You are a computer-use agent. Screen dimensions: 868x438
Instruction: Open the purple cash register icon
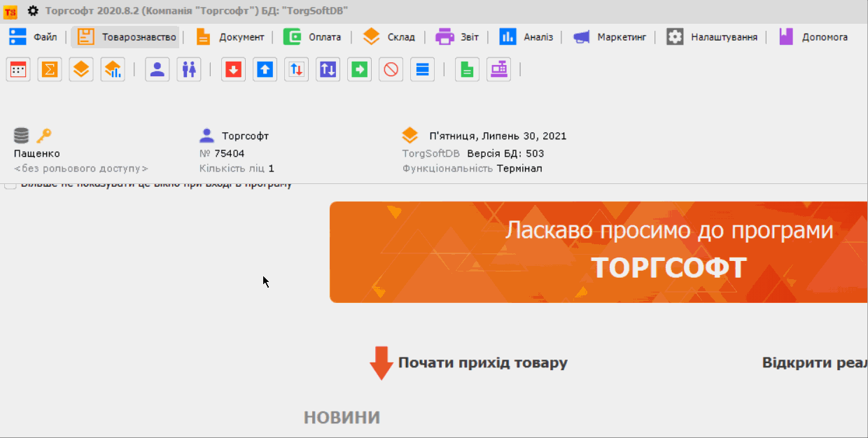click(498, 69)
